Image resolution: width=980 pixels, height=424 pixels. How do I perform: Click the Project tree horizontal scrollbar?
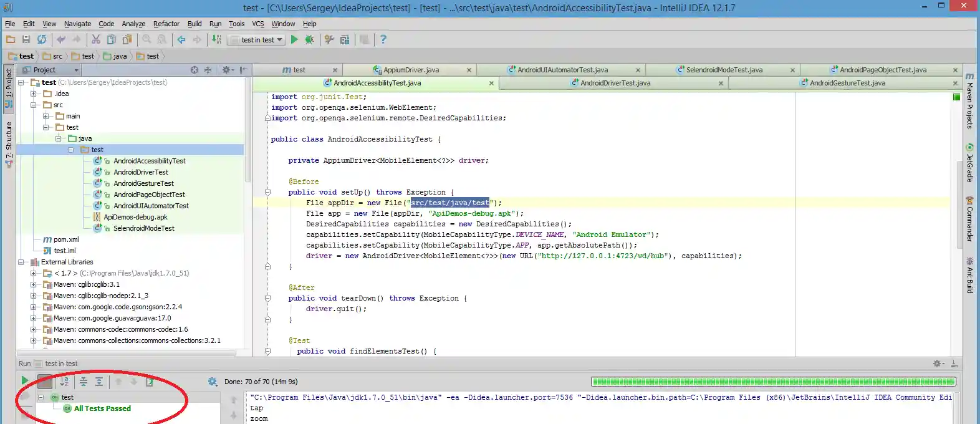click(127, 353)
